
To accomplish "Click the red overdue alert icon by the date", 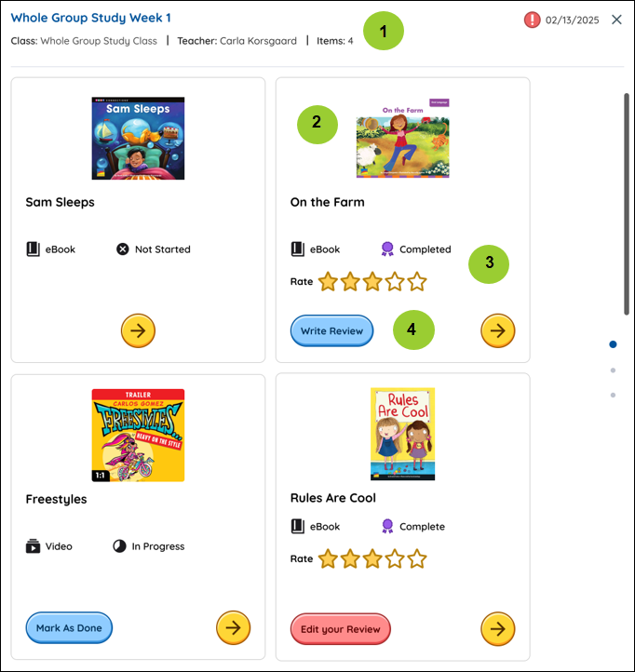I will tap(532, 20).
